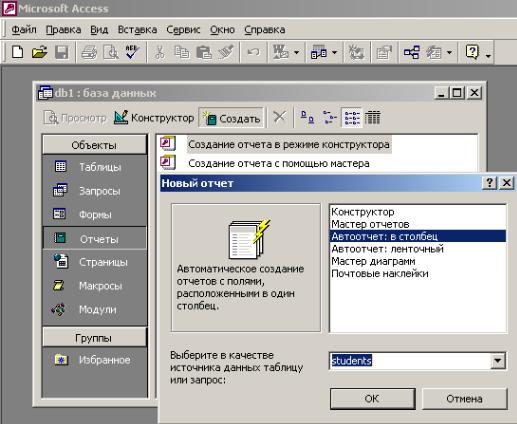Click the Properties toolbar icon

coord(384,52)
